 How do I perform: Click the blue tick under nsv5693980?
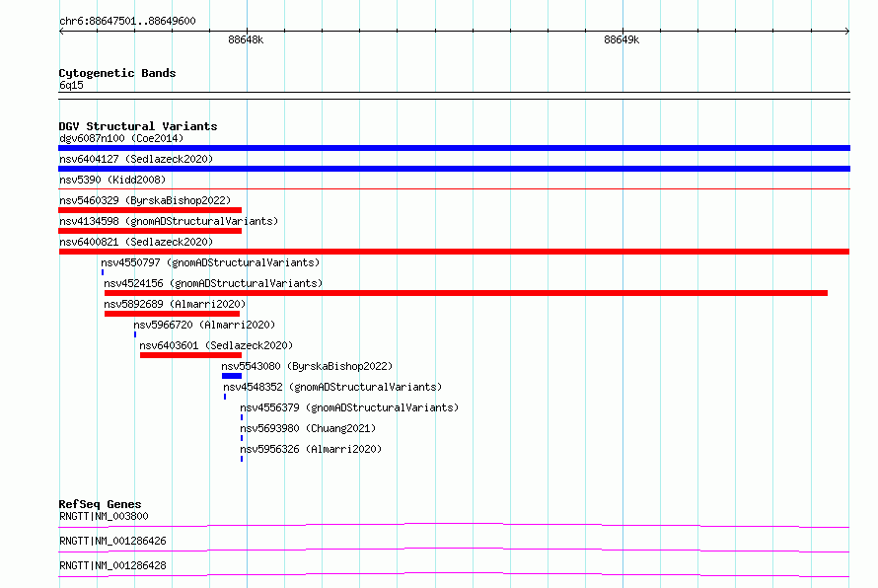pyautogui.click(x=242, y=438)
